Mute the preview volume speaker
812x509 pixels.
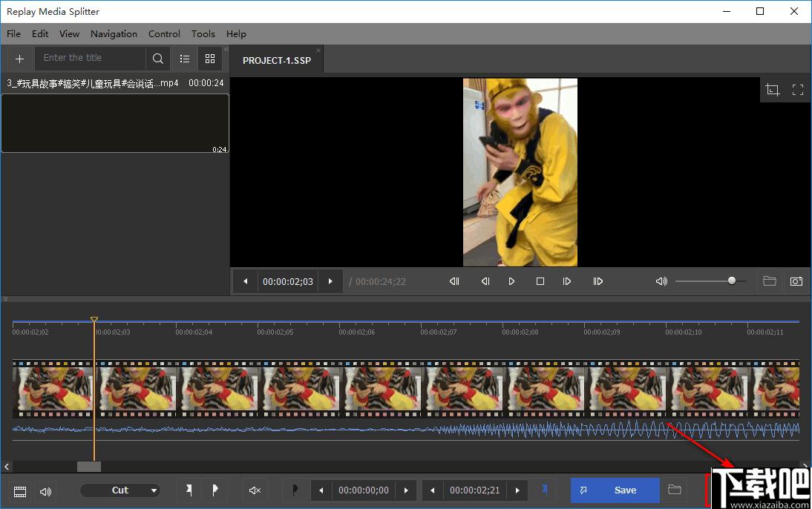click(661, 281)
